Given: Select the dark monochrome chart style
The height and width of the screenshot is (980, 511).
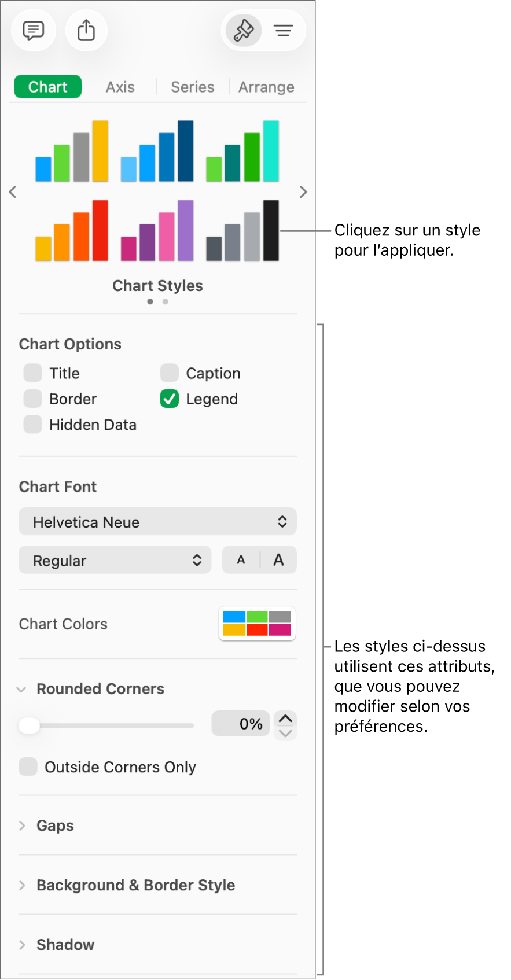Looking at the screenshot, I should (241, 230).
